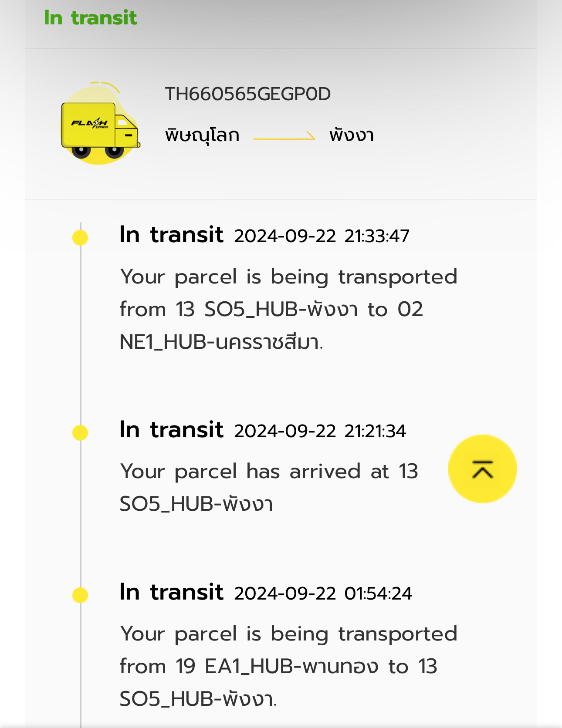Image resolution: width=562 pixels, height=728 pixels.
Task: Click the green In transit status header
Action: coord(91,18)
